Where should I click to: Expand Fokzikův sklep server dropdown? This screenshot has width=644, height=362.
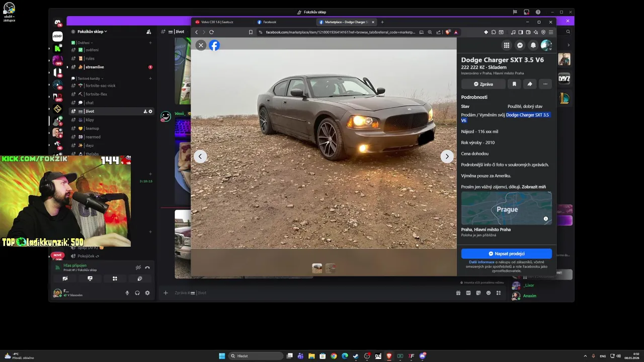pyautogui.click(x=92, y=32)
